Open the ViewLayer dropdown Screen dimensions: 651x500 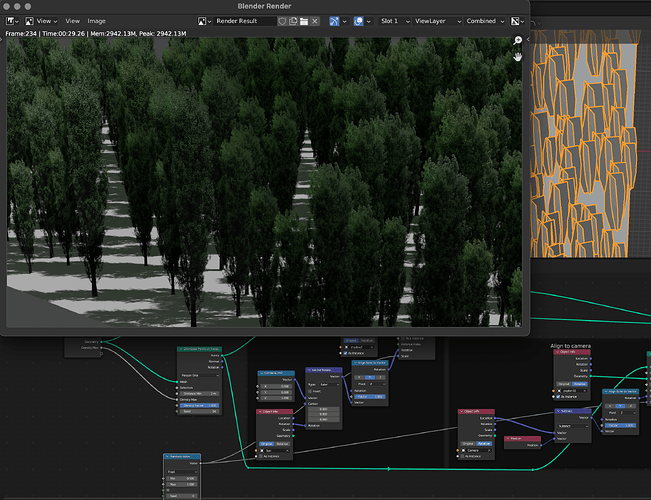(x=437, y=21)
